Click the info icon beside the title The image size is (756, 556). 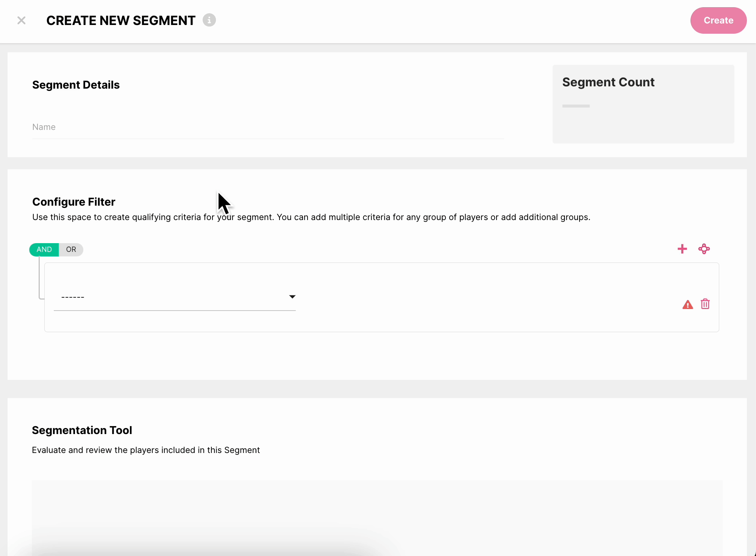pos(209,20)
